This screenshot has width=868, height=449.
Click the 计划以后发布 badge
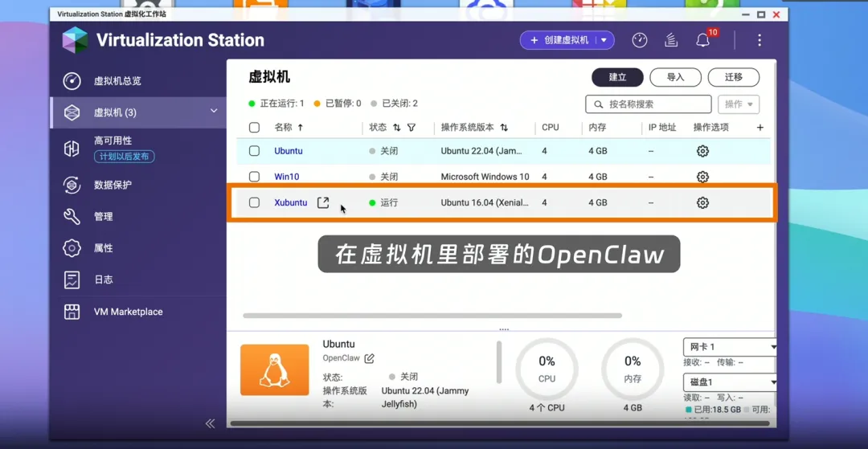point(124,157)
